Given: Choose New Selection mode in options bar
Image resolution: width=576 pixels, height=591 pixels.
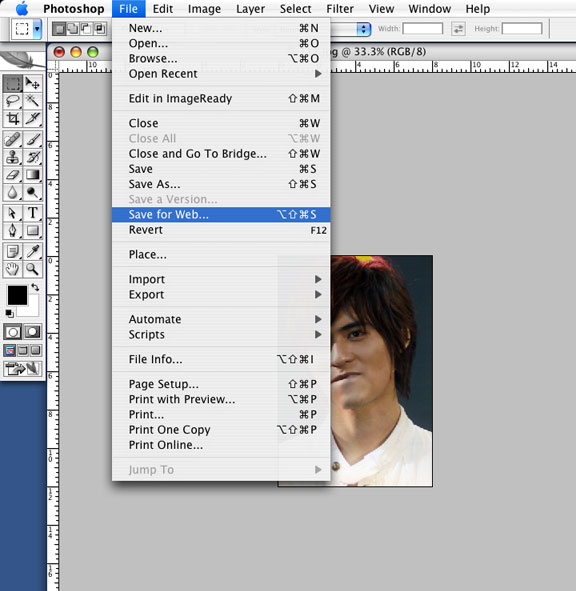Looking at the screenshot, I should (x=58, y=29).
